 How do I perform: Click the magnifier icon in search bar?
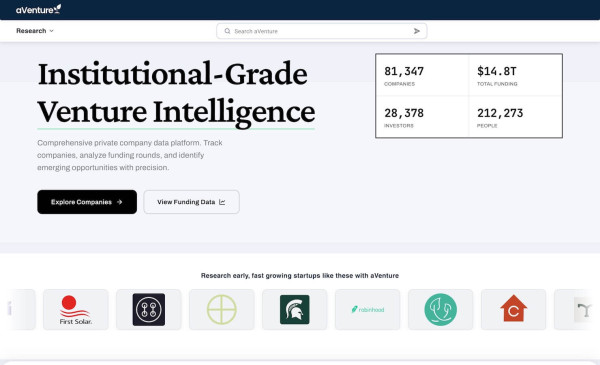point(227,31)
